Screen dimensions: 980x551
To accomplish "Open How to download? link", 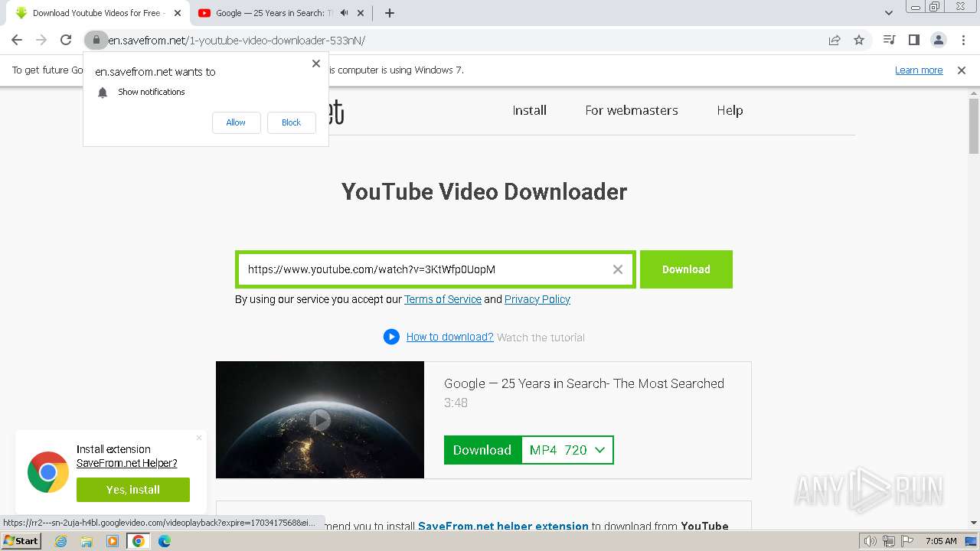I will pyautogui.click(x=449, y=337).
